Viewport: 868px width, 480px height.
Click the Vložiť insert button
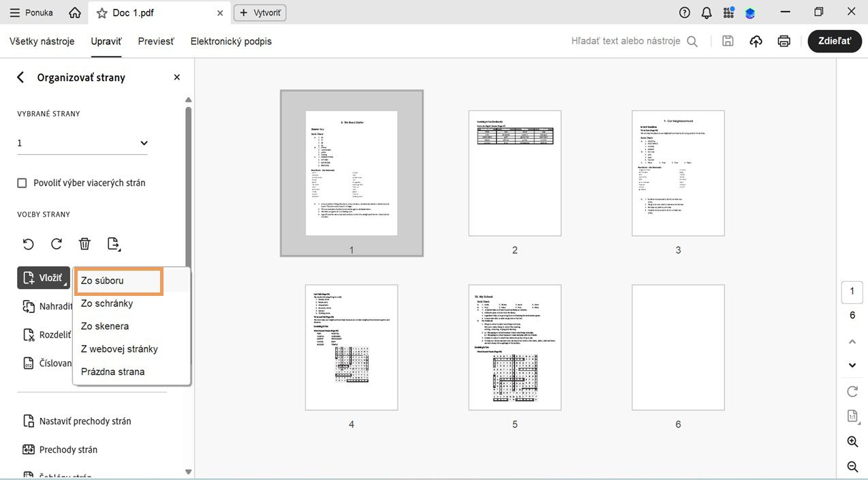[44, 277]
